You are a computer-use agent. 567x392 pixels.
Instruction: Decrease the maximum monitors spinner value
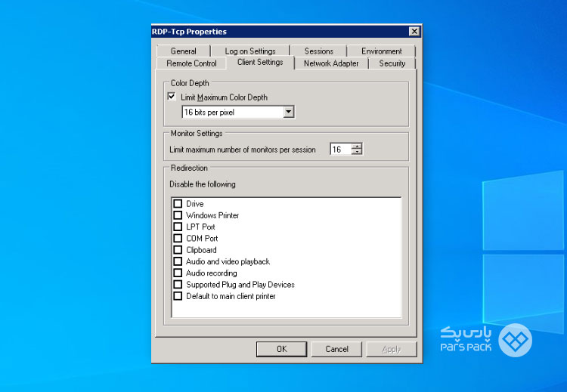(x=357, y=152)
